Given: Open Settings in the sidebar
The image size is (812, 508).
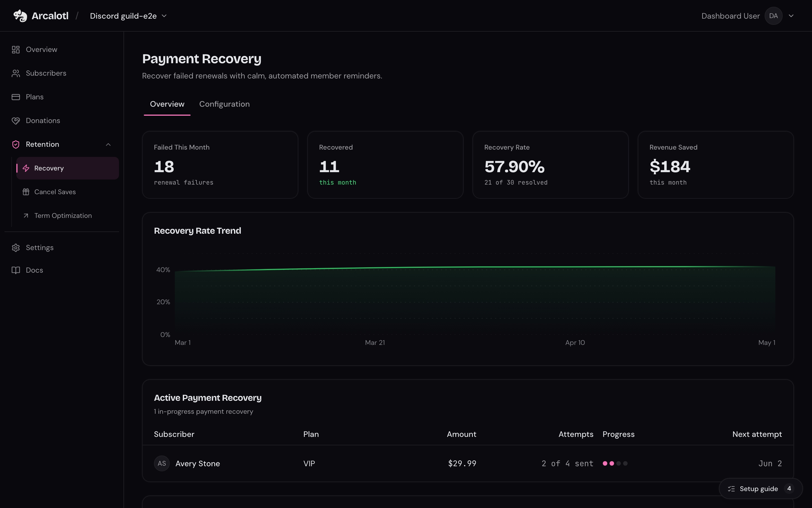Looking at the screenshot, I should 62,248.
